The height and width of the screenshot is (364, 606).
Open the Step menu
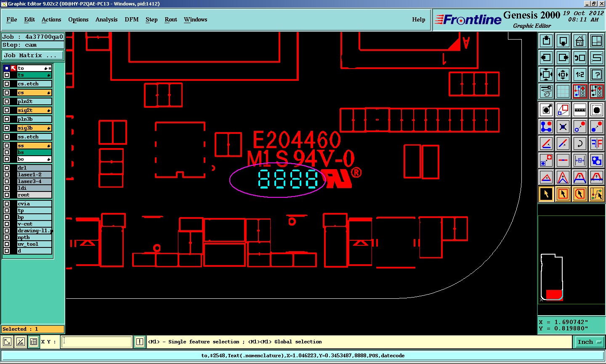click(151, 19)
